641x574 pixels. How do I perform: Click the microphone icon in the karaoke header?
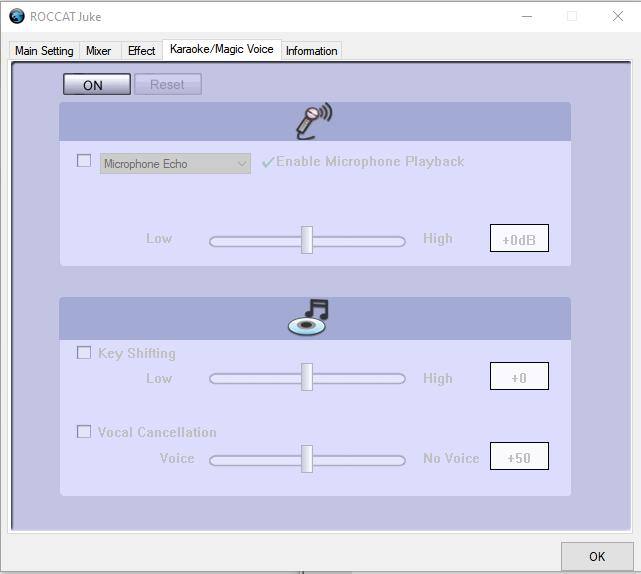click(313, 121)
